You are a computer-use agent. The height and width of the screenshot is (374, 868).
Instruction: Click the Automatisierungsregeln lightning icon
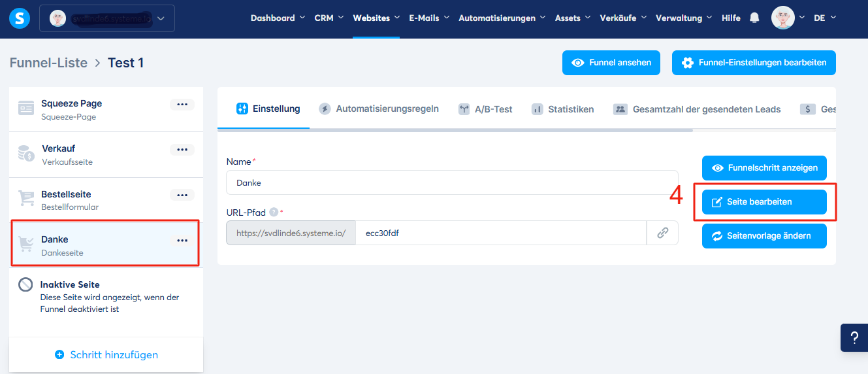325,109
